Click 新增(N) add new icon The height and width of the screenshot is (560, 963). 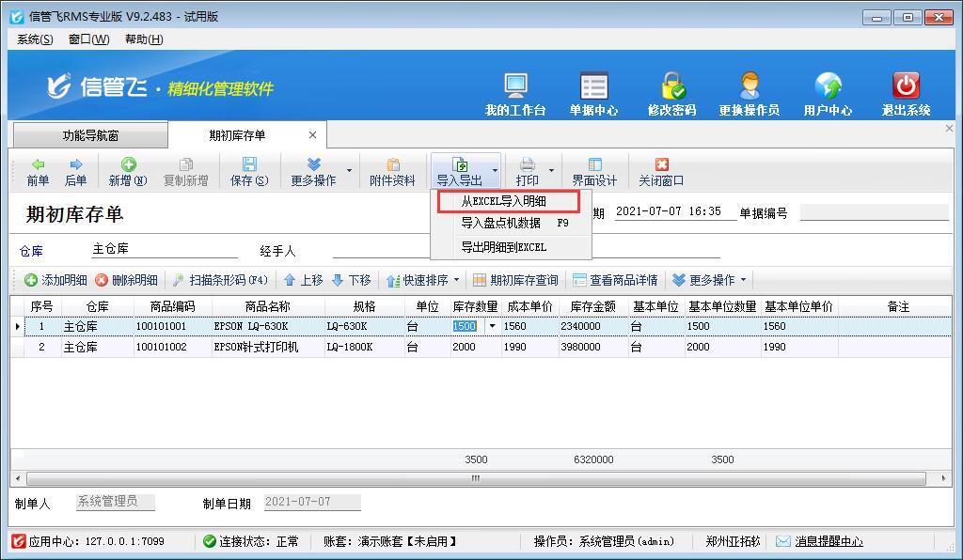128,165
